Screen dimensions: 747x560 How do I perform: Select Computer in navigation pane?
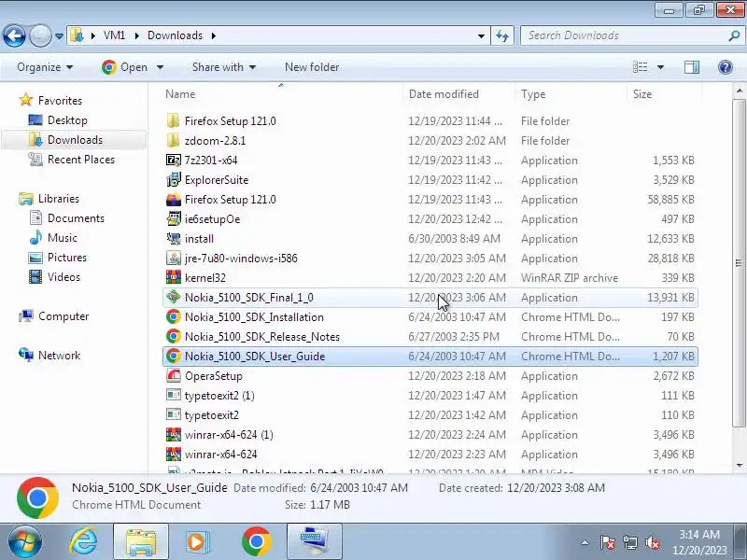point(53,316)
